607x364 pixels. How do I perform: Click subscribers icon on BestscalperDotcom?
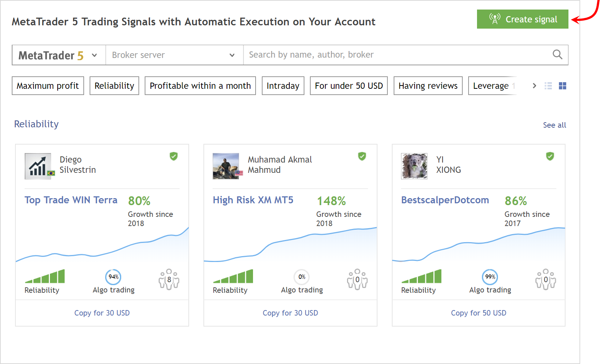pos(546,279)
